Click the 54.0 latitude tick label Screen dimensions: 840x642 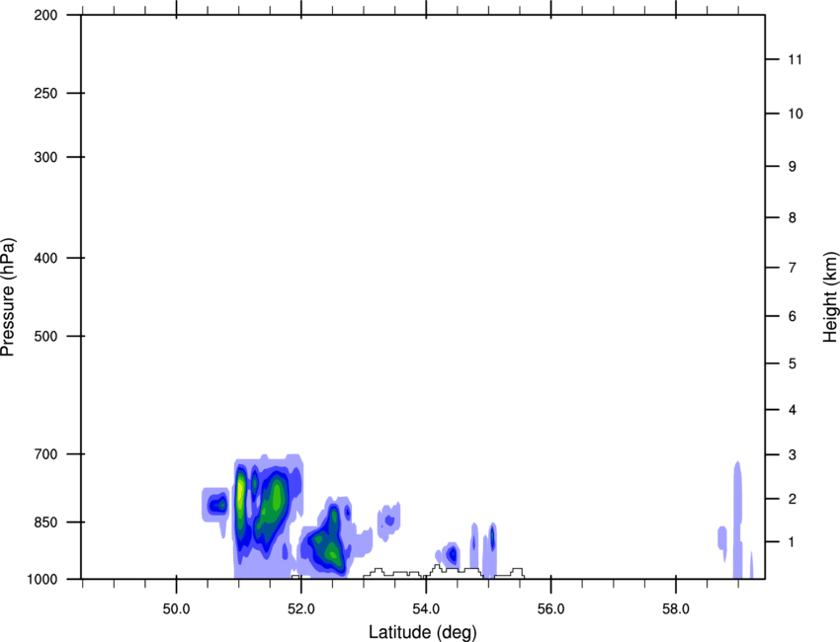click(x=426, y=605)
